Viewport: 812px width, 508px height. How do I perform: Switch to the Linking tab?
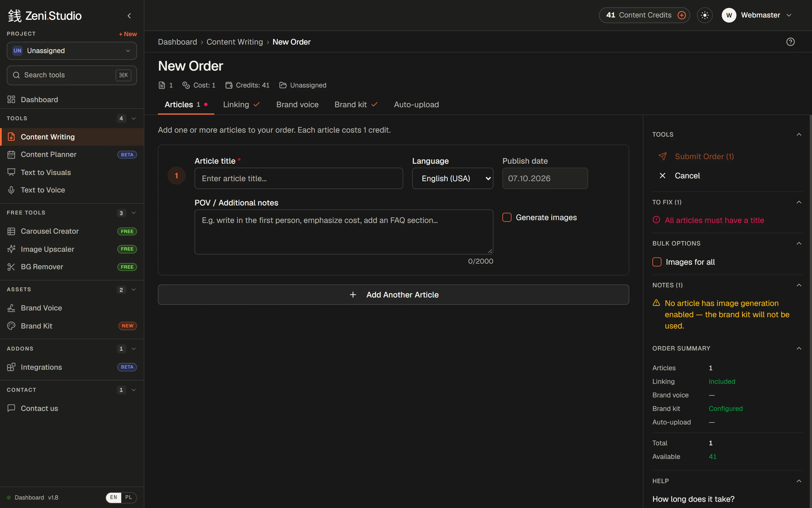(x=241, y=104)
